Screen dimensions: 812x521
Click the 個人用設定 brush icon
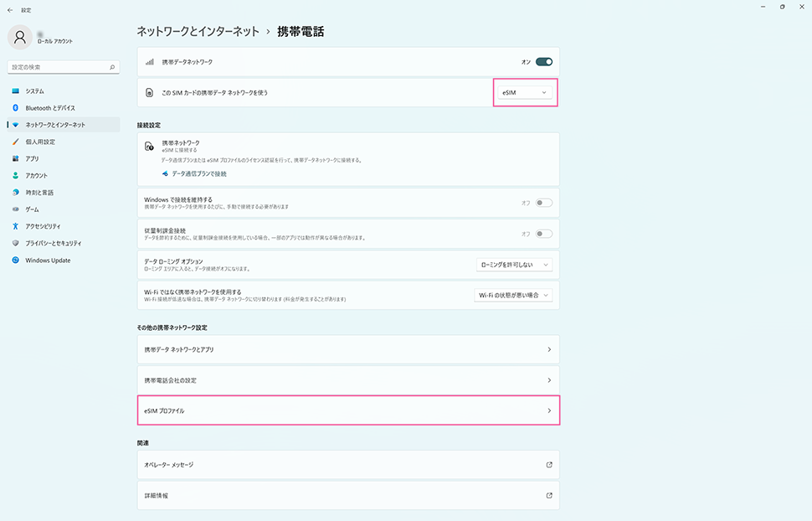15,142
